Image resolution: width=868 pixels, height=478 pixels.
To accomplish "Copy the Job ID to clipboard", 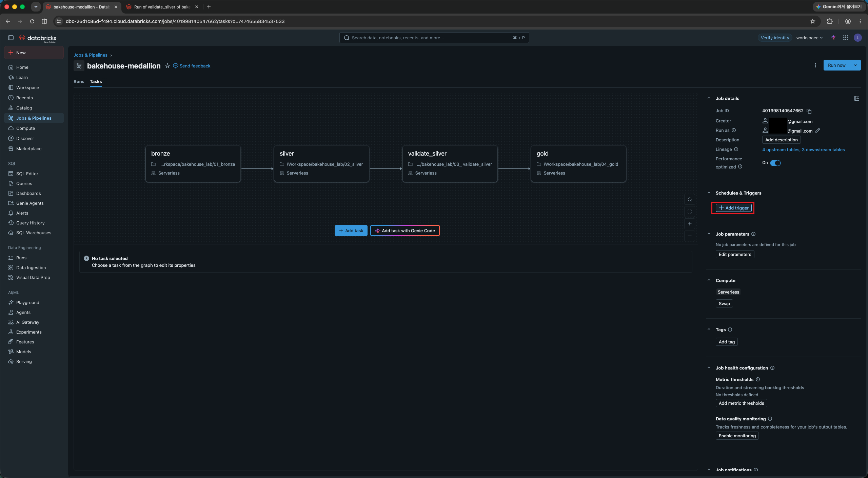I will (809, 111).
